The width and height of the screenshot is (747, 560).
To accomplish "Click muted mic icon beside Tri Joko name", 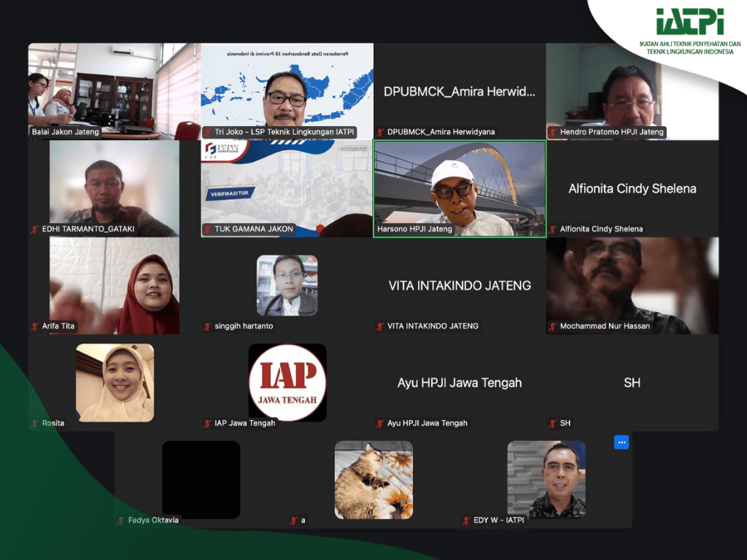I will pyautogui.click(x=208, y=132).
